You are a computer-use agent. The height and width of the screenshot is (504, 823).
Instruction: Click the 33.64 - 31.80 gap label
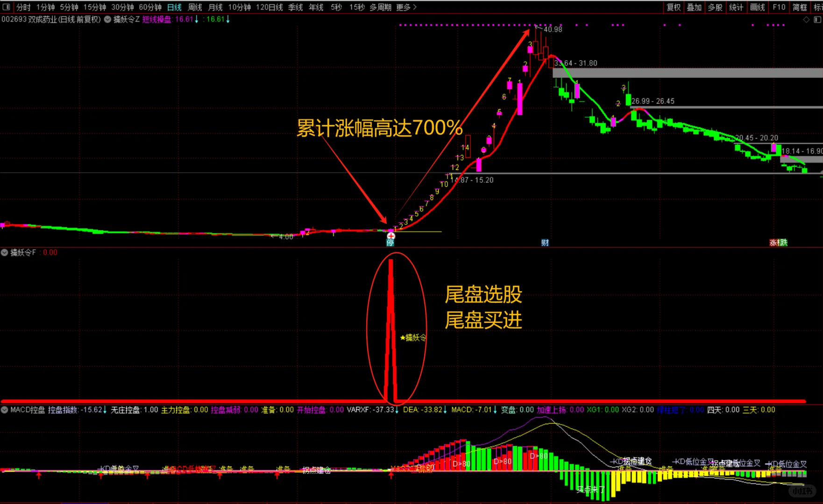pyautogui.click(x=576, y=63)
